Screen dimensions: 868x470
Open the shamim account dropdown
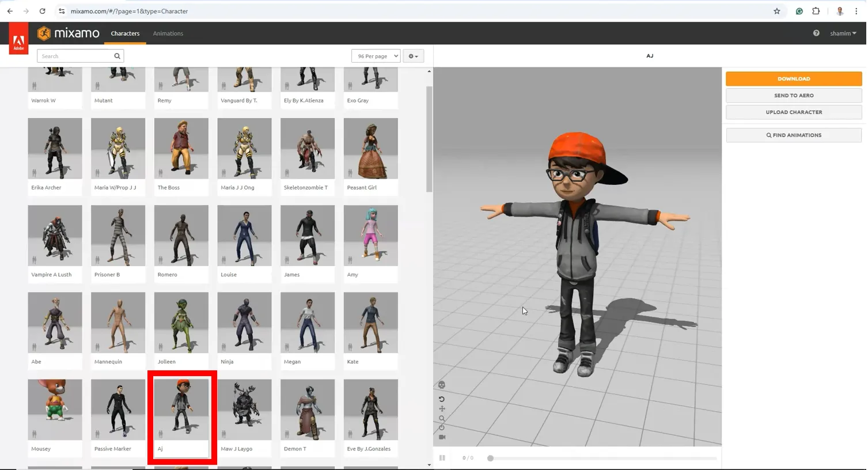click(x=843, y=33)
